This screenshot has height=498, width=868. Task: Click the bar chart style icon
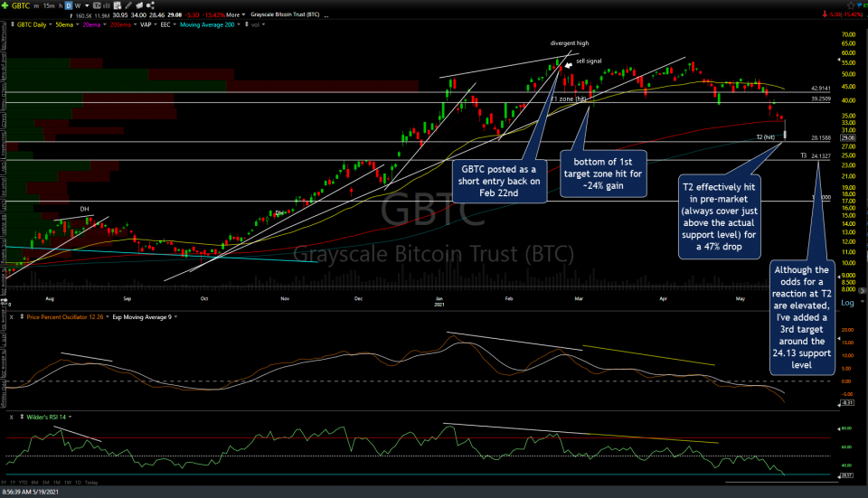click(x=107, y=5)
